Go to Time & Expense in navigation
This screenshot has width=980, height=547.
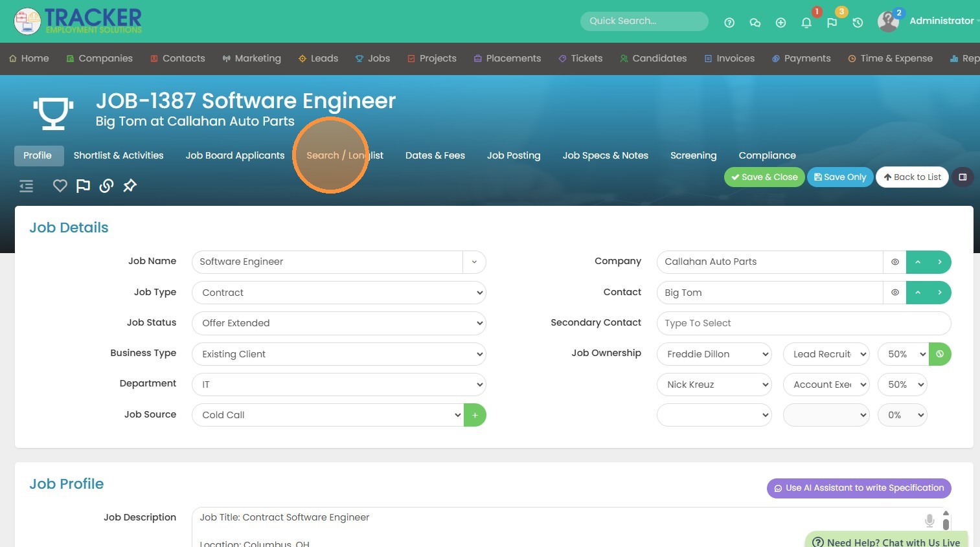(891, 58)
